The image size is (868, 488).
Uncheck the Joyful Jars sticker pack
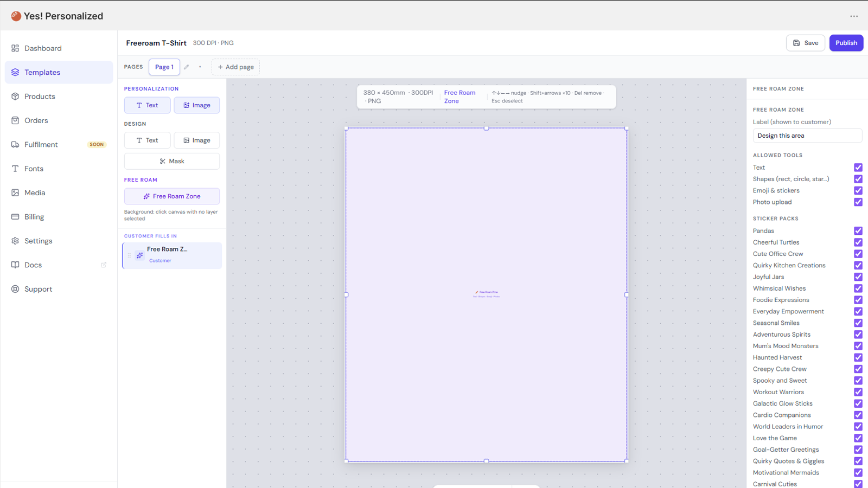click(x=858, y=277)
